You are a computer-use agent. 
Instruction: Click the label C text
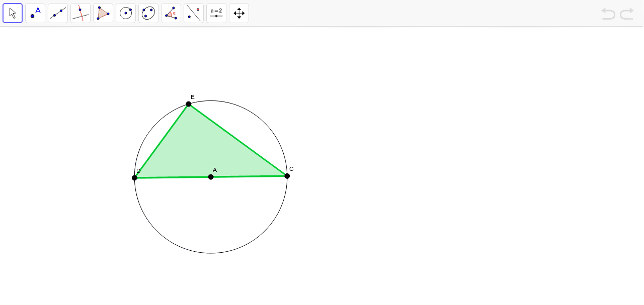click(291, 169)
